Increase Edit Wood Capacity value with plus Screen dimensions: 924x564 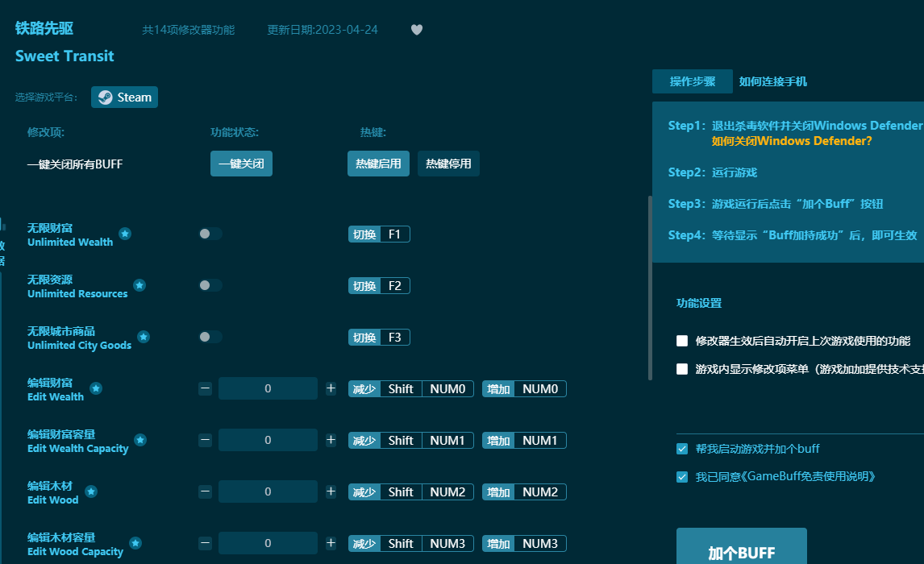point(331,543)
